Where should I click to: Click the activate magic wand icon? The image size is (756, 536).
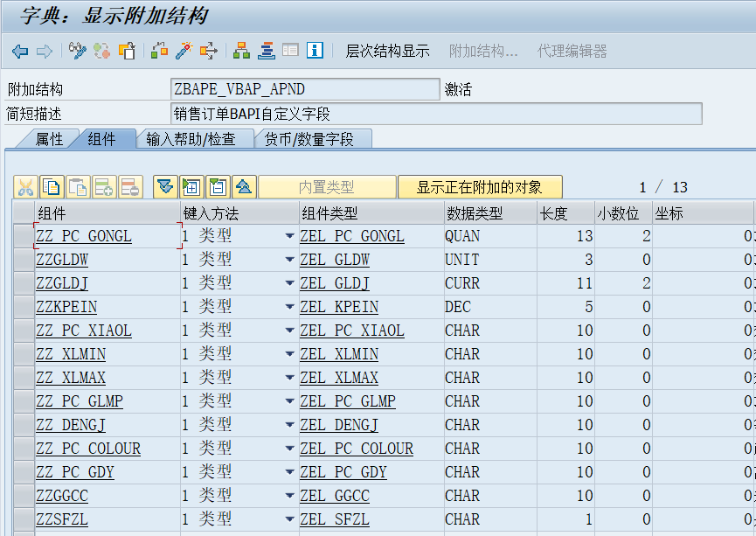point(184,52)
